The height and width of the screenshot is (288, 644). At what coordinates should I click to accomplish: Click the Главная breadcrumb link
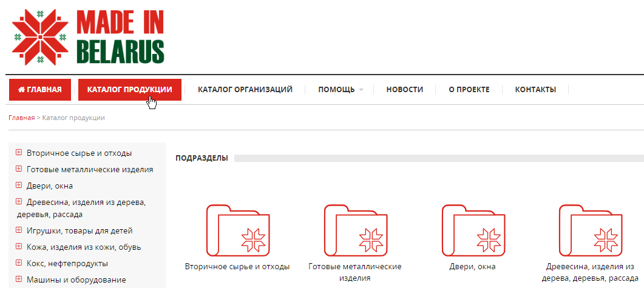click(x=21, y=118)
